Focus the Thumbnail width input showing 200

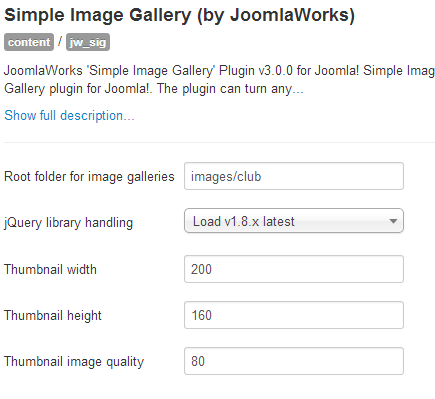pyautogui.click(x=294, y=269)
